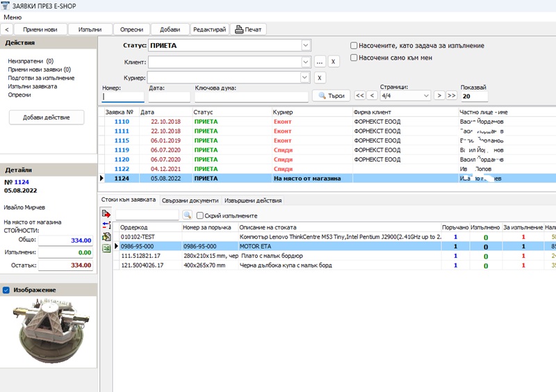The image size is (556, 392).
Task: Go to next page with > button
Action: [439, 95]
